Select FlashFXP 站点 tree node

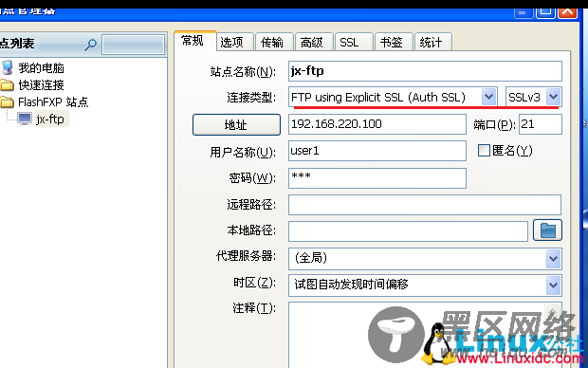[53, 102]
